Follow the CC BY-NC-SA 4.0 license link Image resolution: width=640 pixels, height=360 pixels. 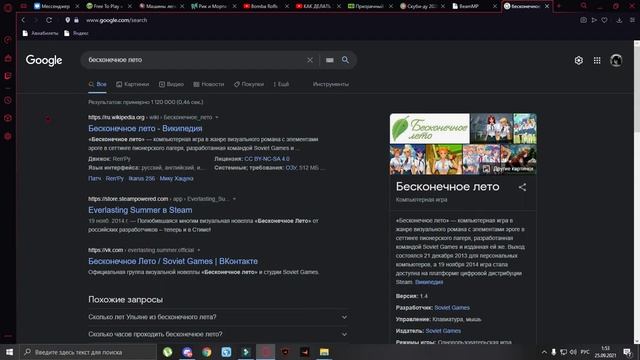point(267,159)
